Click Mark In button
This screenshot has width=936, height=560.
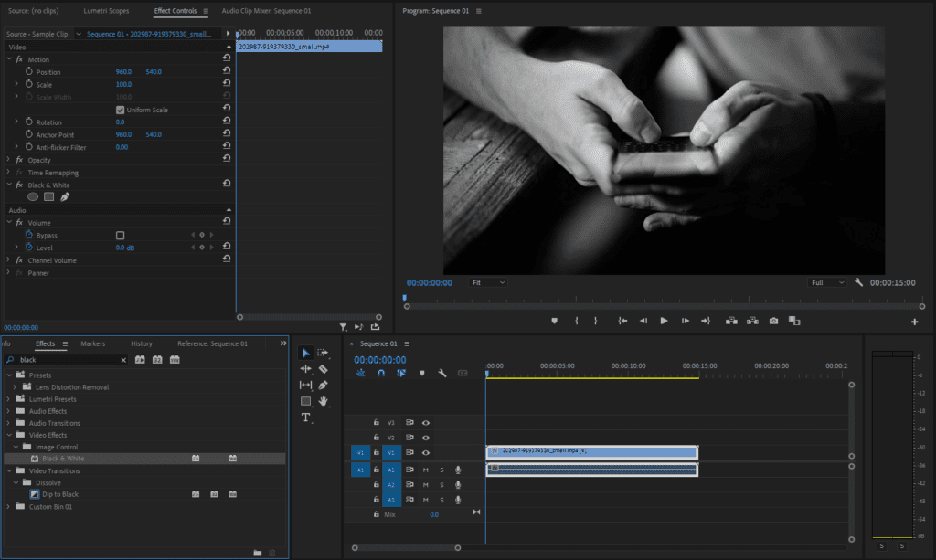[x=576, y=321]
